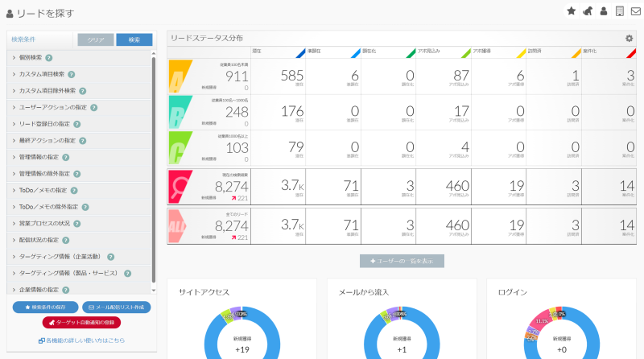Expand 管理情報の除外指定 condition

click(79, 174)
